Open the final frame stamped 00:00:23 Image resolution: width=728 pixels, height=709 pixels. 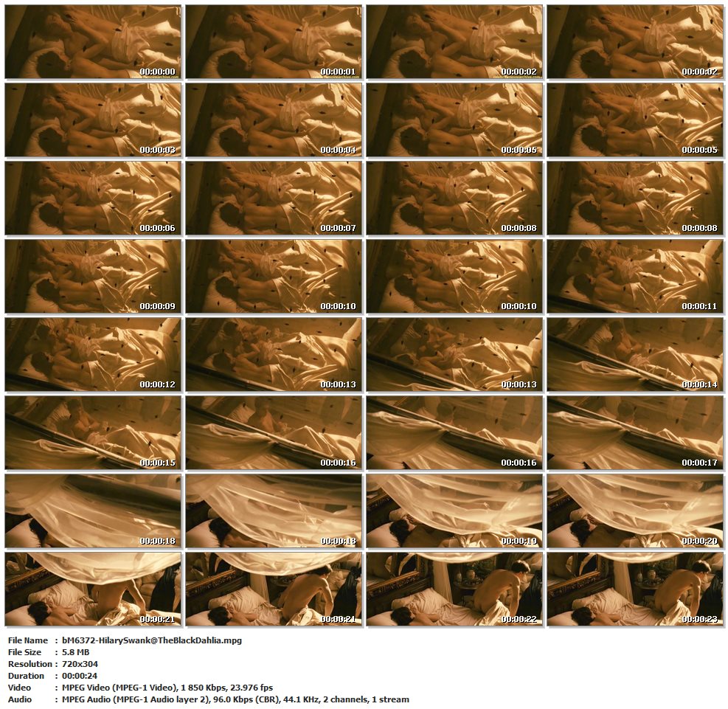[x=634, y=589]
